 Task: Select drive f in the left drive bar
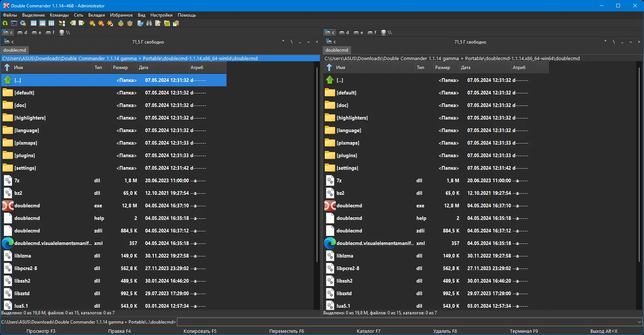(x=50, y=32)
